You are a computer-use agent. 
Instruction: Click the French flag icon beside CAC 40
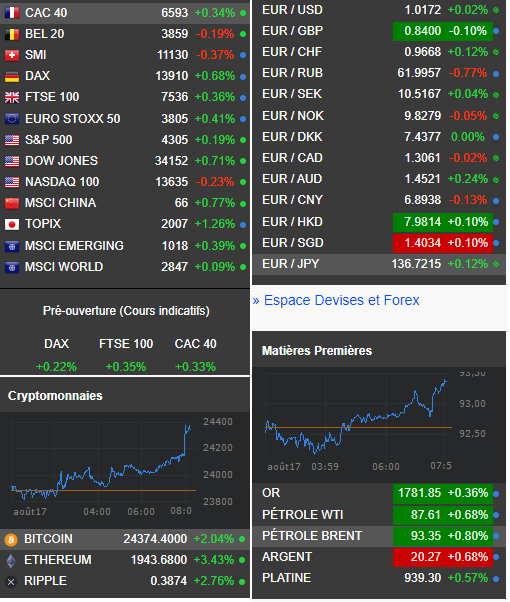[x=12, y=13]
